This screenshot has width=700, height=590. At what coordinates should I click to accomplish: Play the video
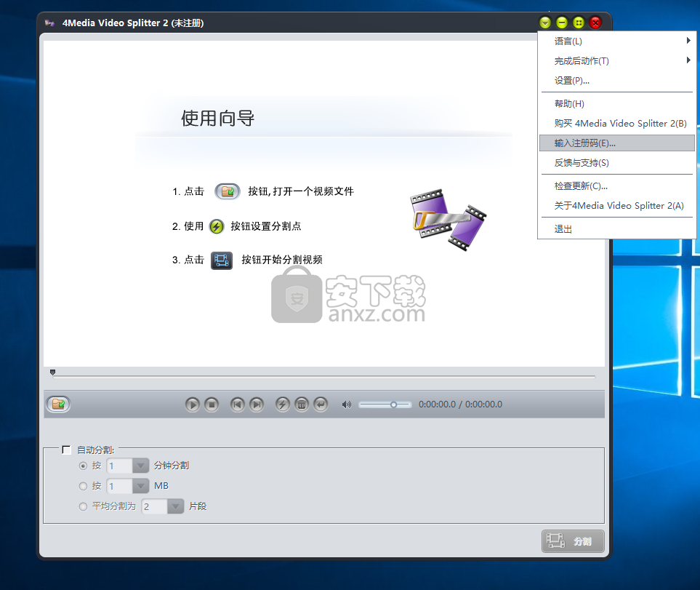pos(193,404)
